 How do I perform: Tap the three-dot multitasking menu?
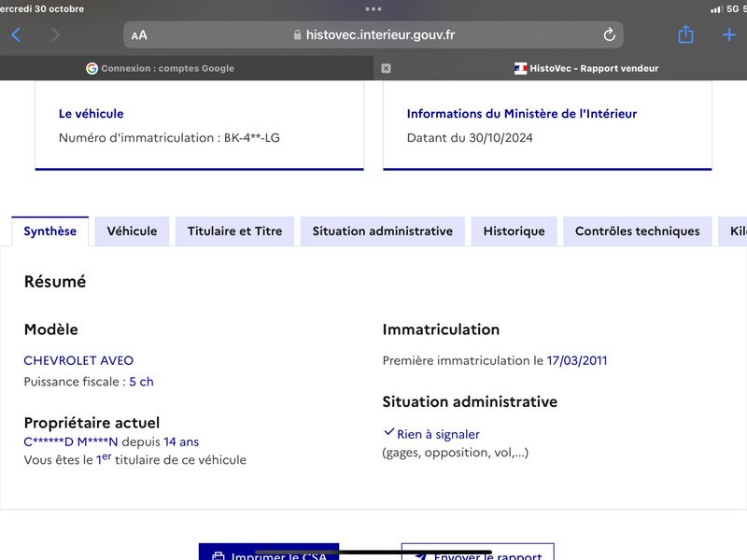(x=373, y=8)
